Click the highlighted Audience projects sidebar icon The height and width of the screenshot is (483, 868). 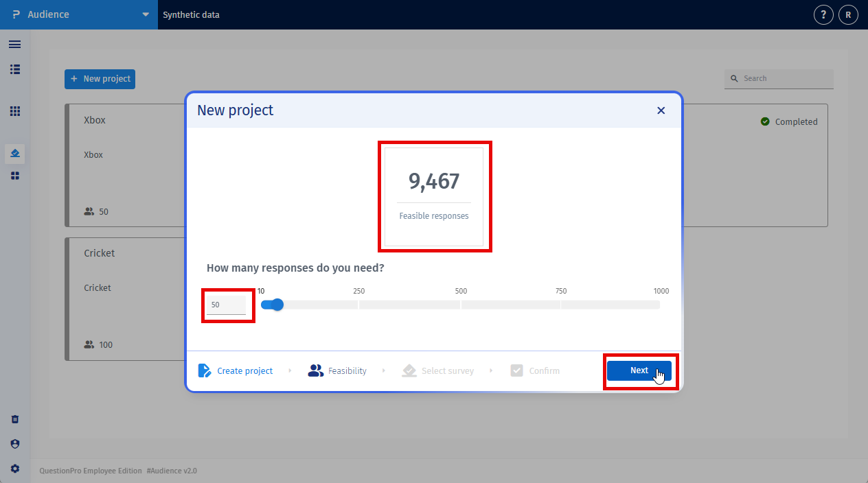(14, 153)
